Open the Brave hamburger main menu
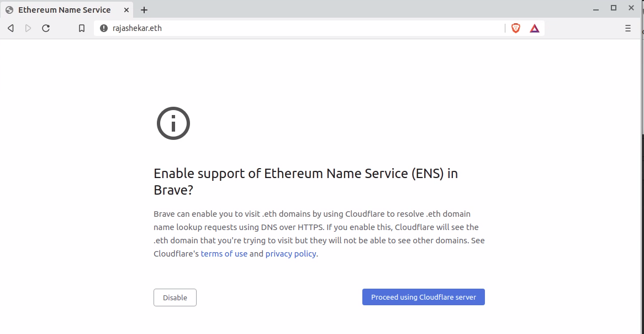The width and height of the screenshot is (644, 334). point(627,28)
